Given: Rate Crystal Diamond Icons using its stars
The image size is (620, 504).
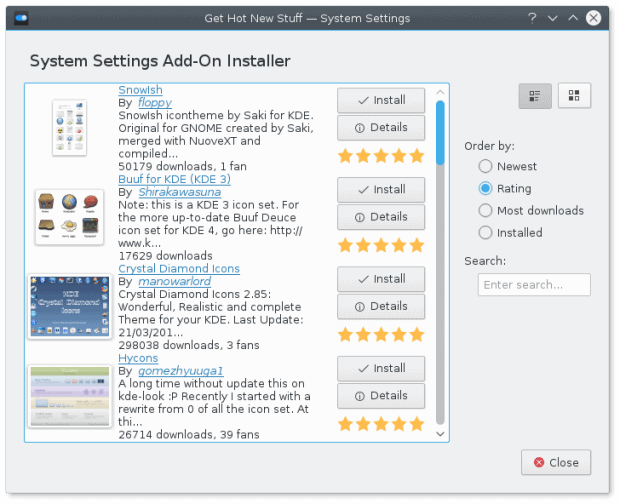Looking at the screenshot, I should tap(381, 334).
